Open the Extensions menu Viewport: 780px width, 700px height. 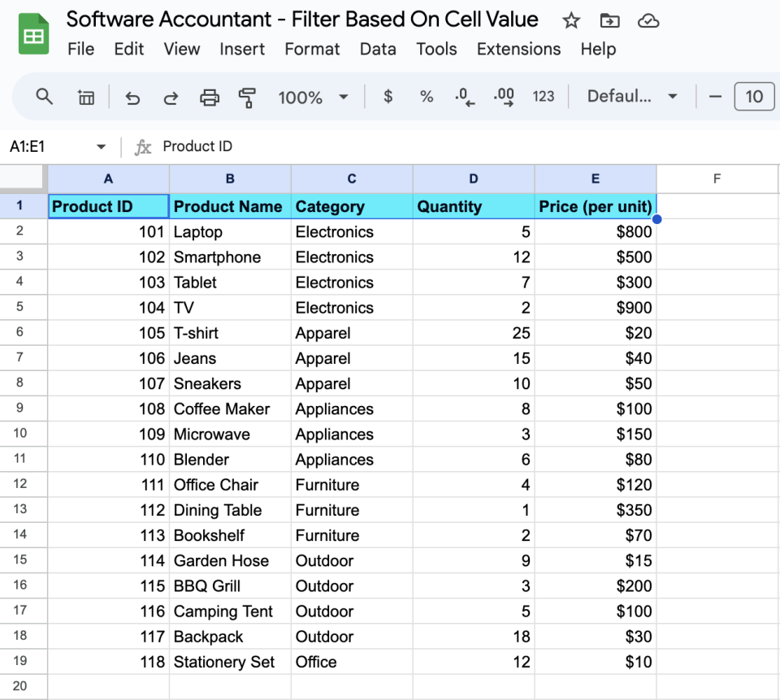[518, 50]
